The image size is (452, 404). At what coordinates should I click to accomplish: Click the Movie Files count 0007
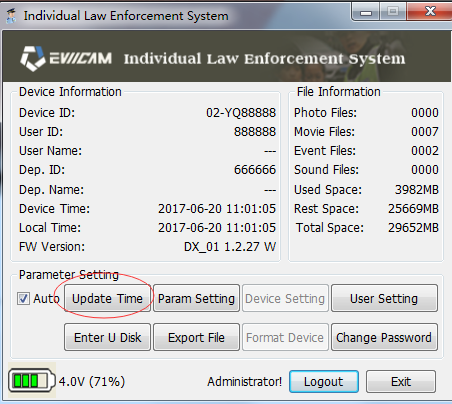[x=425, y=132]
